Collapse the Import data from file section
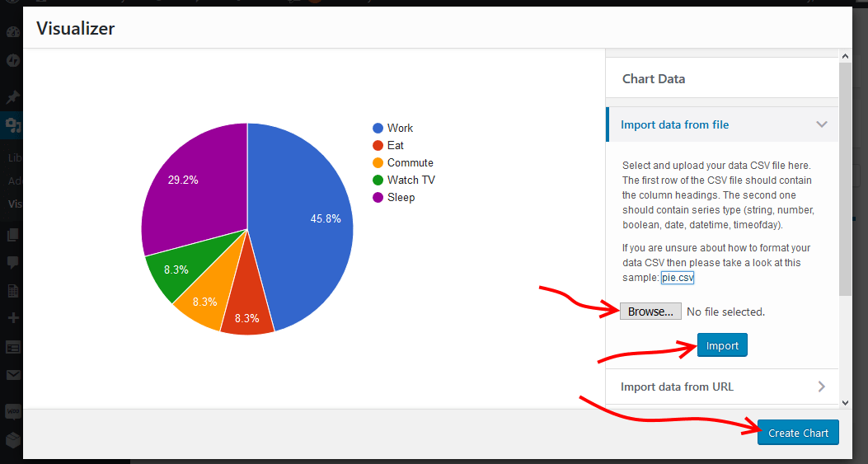The width and height of the screenshot is (868, 464). [722, 124]
